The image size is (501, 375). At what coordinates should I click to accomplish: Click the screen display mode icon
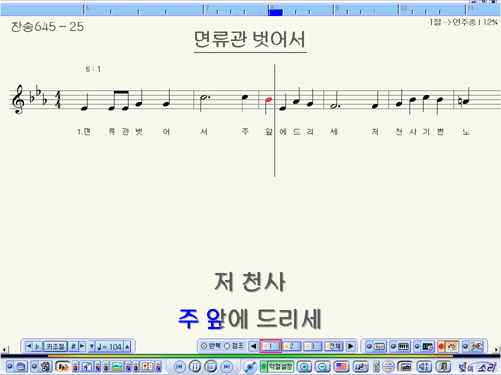tap(405, 367)
